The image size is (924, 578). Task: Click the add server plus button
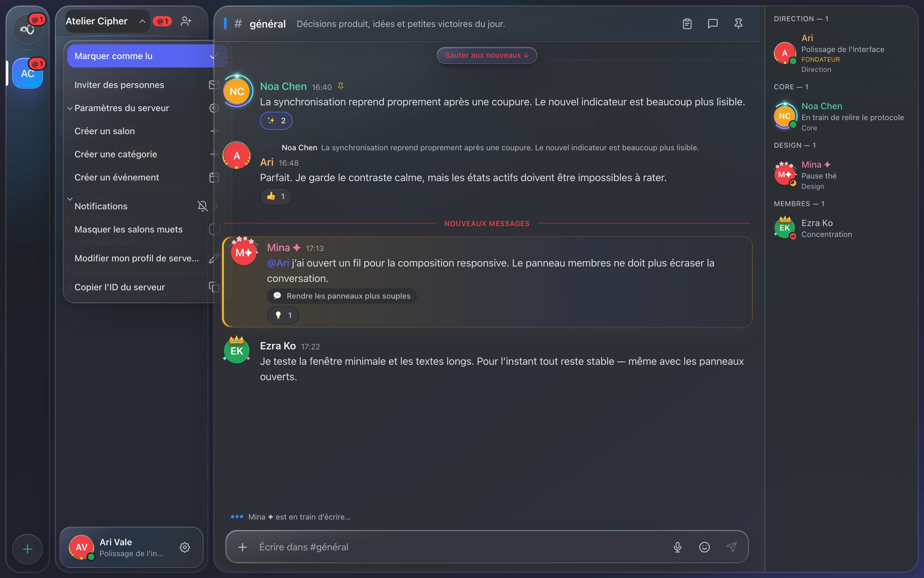point(28,549)
